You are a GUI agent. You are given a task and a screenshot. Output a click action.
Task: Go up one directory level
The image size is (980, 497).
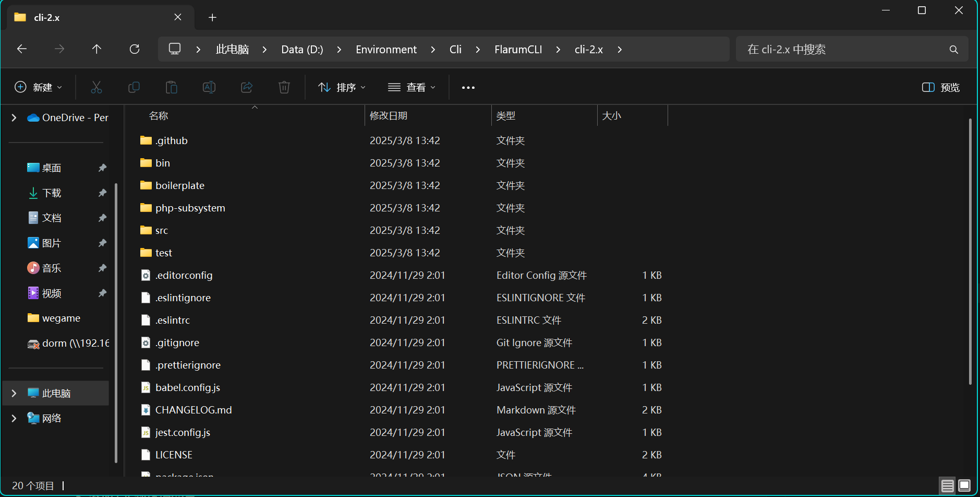(x=96, y=49)
